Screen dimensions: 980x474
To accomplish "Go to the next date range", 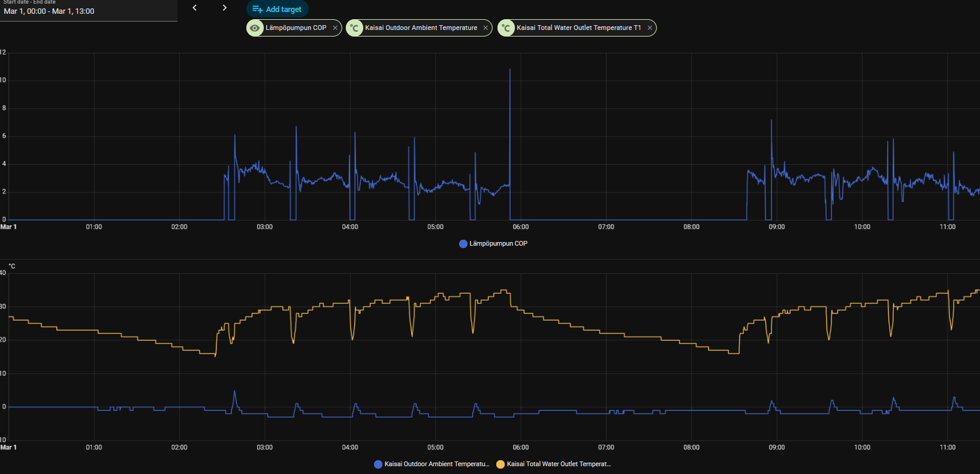I will pos(225,8).
